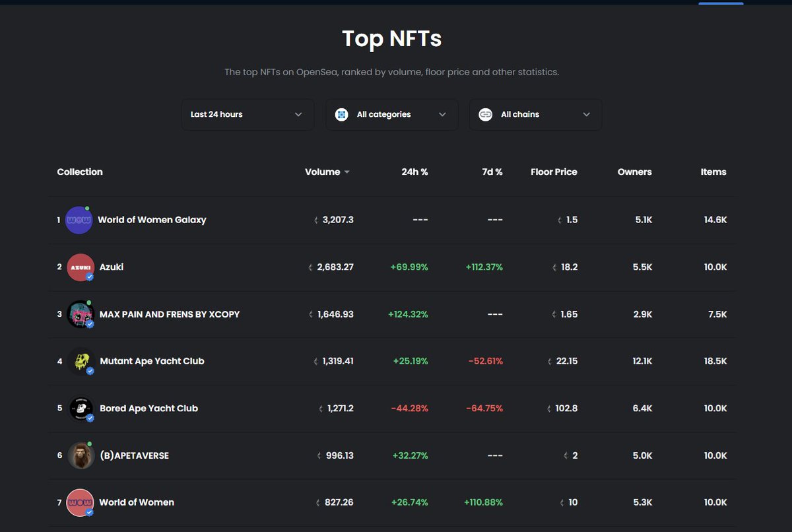The height and width of the screenshot is (532, 792).
Task: Click Bored Ape's -64.75% 7d change
Action: tap(484, 409)
